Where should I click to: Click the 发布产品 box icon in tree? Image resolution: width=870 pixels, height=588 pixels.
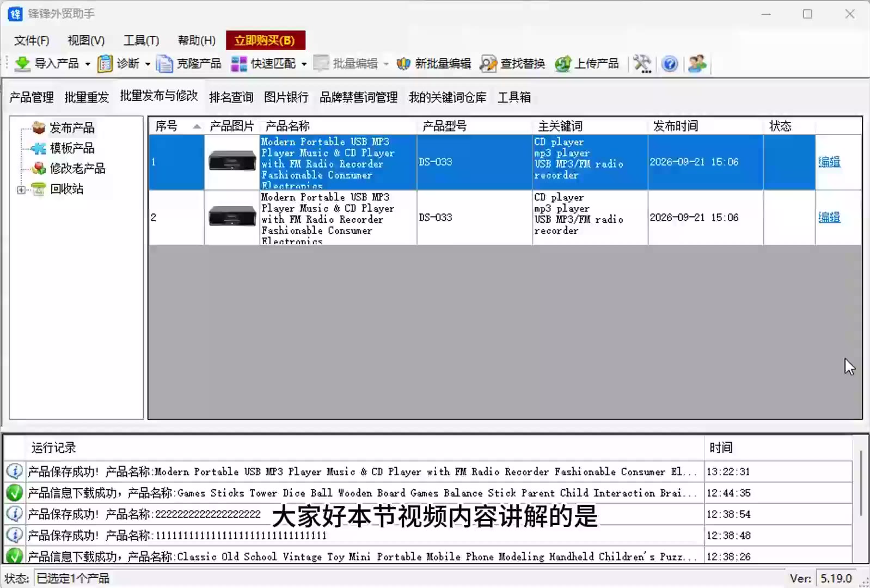click(x=39, y=128)
